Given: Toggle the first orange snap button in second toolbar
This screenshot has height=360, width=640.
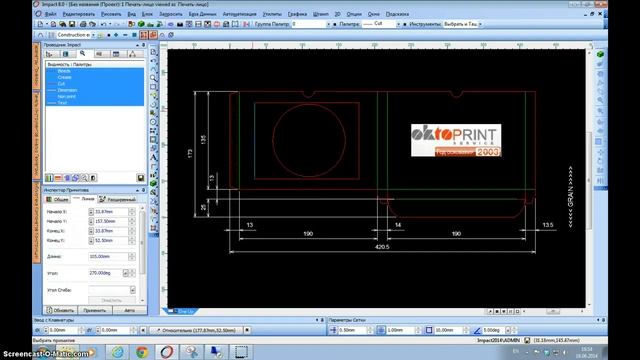Looking at the screenshot, I should tap(144, 35).
